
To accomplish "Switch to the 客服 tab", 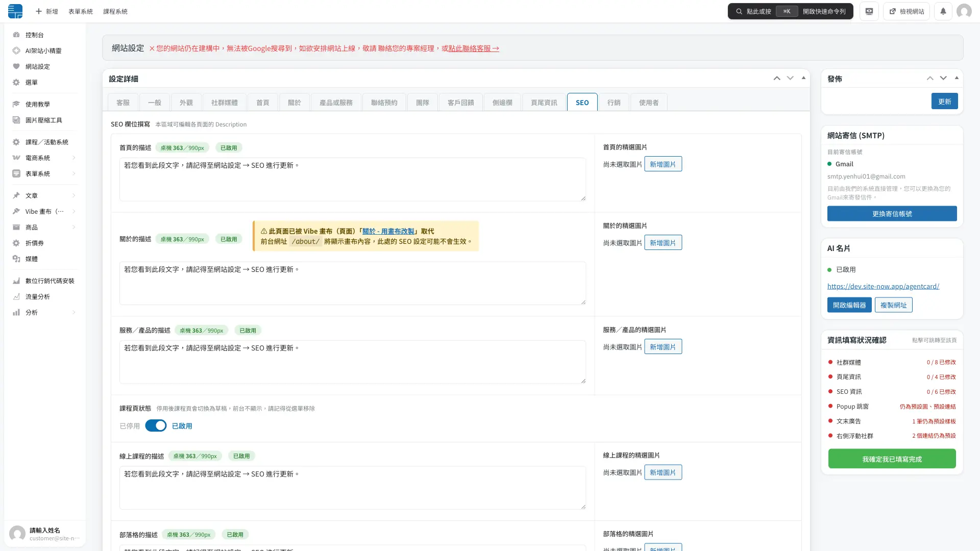I will click(122, 103).
